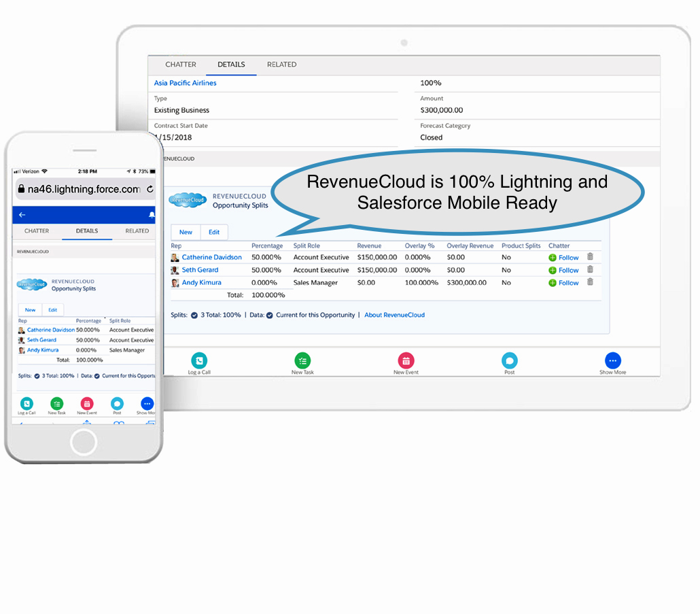Tap New Task icon on phone

56,404
